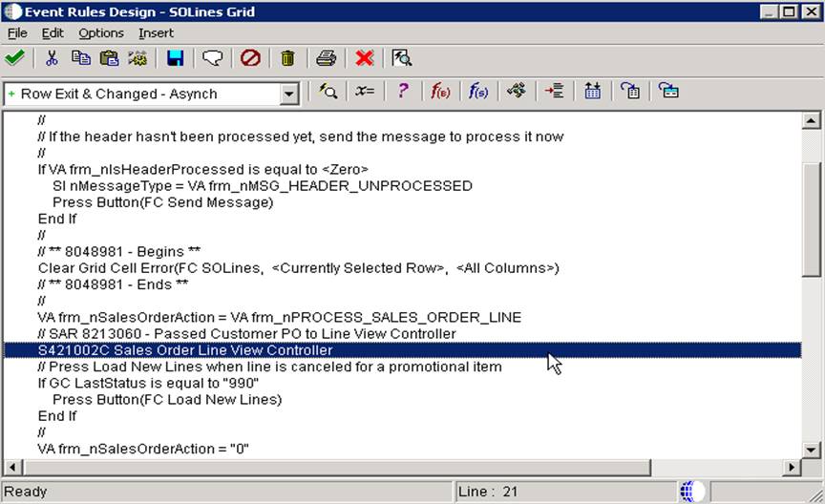Click the last event toolbar icon

[x=668, y=91]
